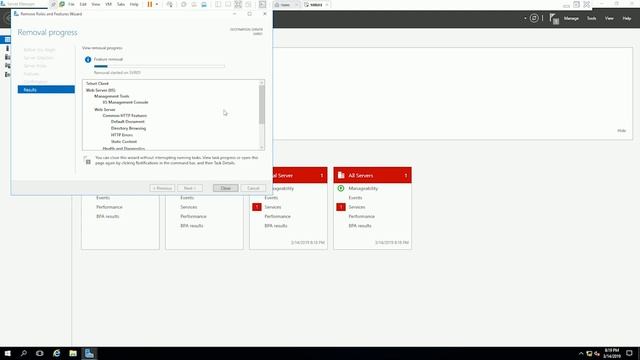
Task: Click the Previous button in wizard
Action: point(162,188)
